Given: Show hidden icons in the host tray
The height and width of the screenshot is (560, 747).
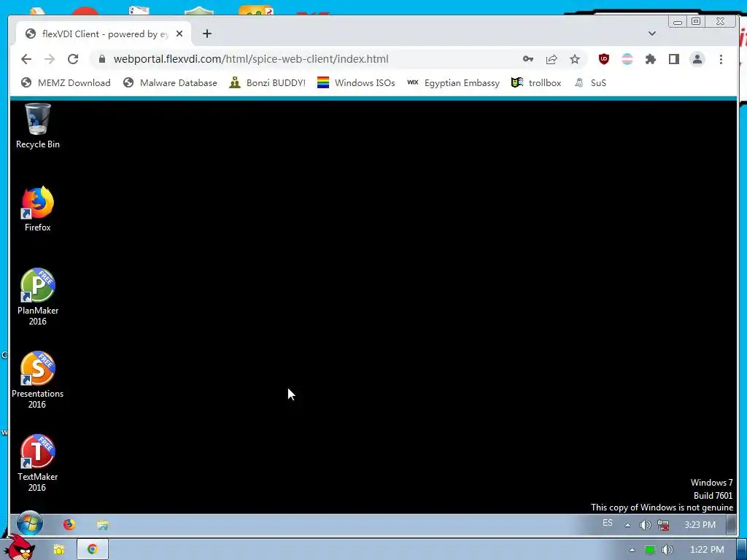Looking at the screenshot, I should (632, 550).
